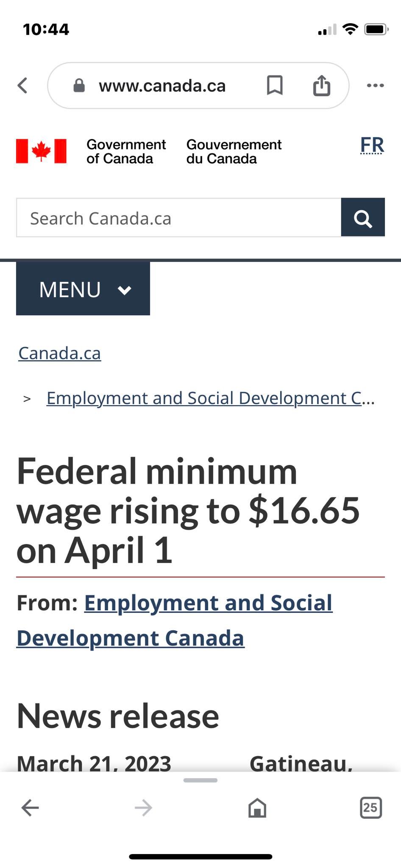Go back with the bottom left arrow
Screen dimensions: 401x868
(x=30, y=808)
